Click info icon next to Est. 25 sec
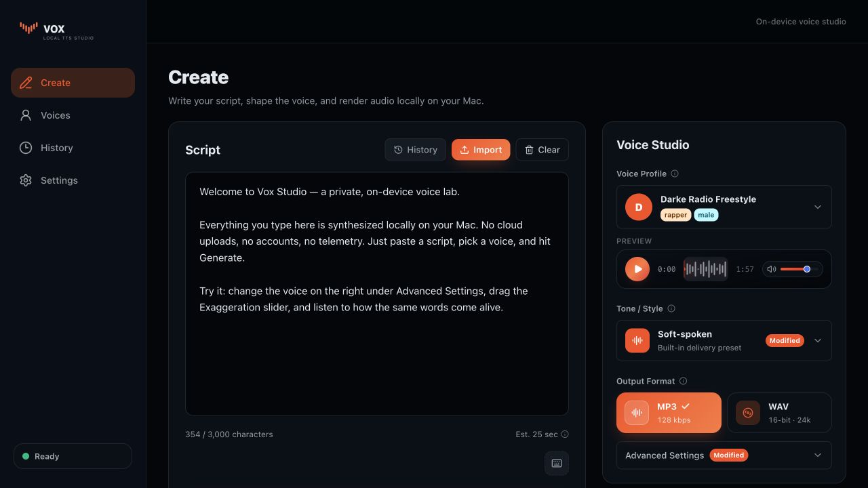 [x=565, y=434]
